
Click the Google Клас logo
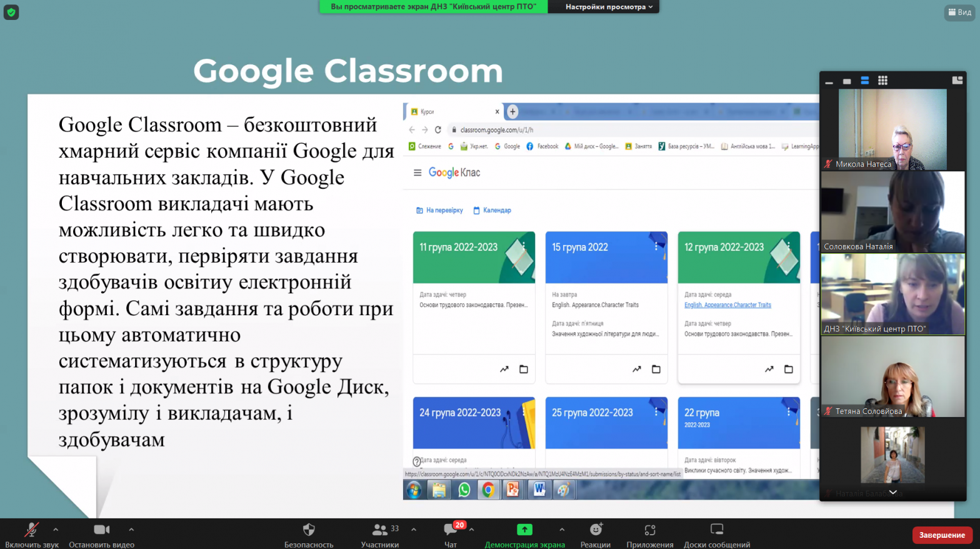tap(454, 173)
